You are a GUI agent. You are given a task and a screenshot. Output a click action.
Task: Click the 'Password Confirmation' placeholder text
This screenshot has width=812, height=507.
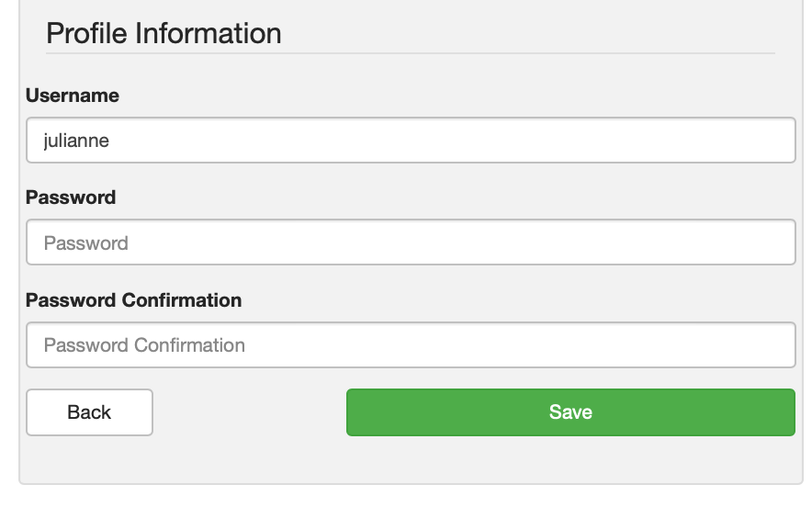[144, 346]
